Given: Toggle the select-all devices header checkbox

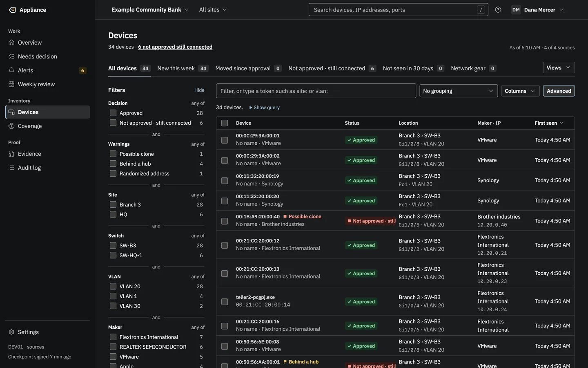Looking at the screenshot, I should click(225, 123).
